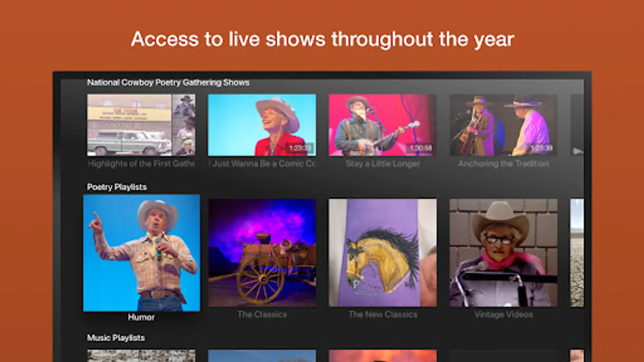Click "The Classics" playlist label
Viewport: 644px width, 362px height.
(x=262, y=315)
